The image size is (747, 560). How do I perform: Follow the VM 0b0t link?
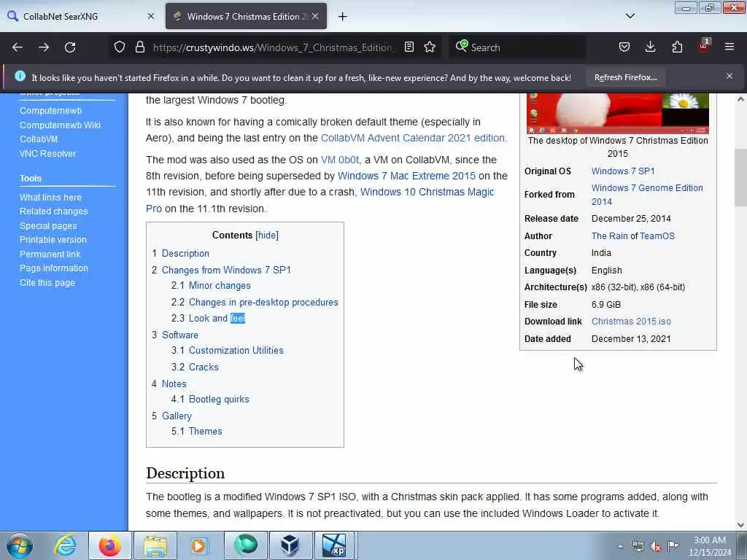340,160
